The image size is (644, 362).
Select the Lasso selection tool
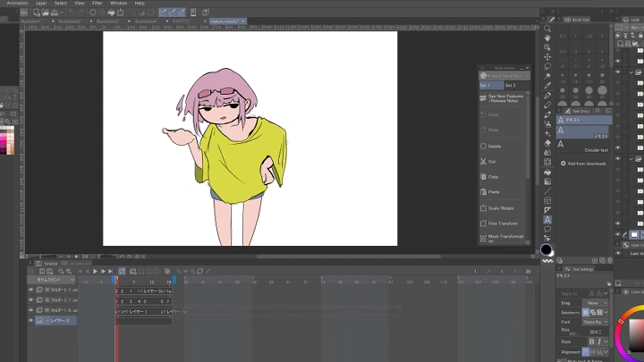(547, 66)
